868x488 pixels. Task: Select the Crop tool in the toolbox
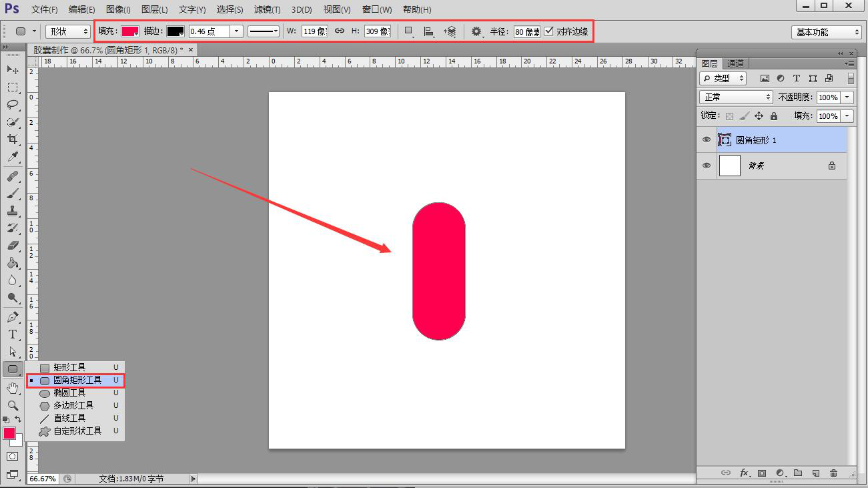coord(13,140)
